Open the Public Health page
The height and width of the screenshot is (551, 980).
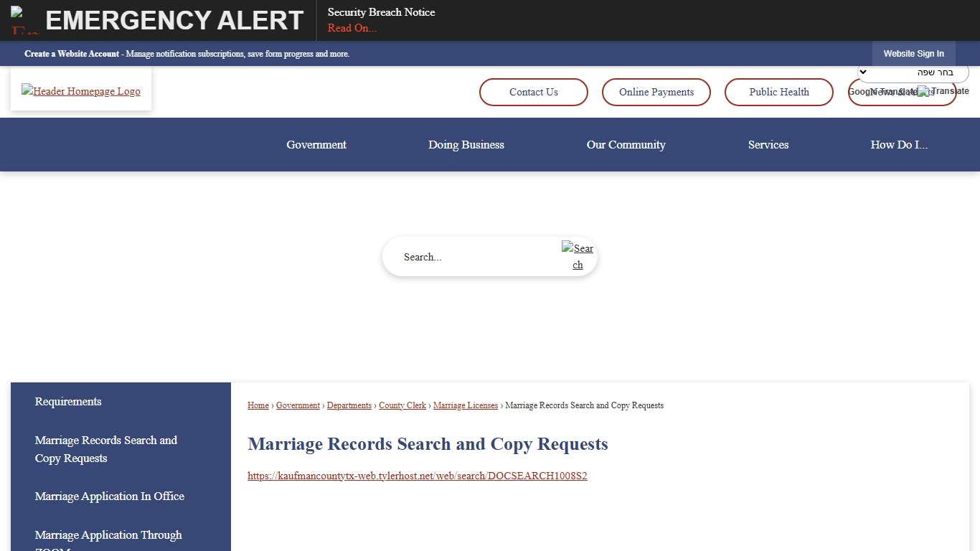[x=778, y=92]
